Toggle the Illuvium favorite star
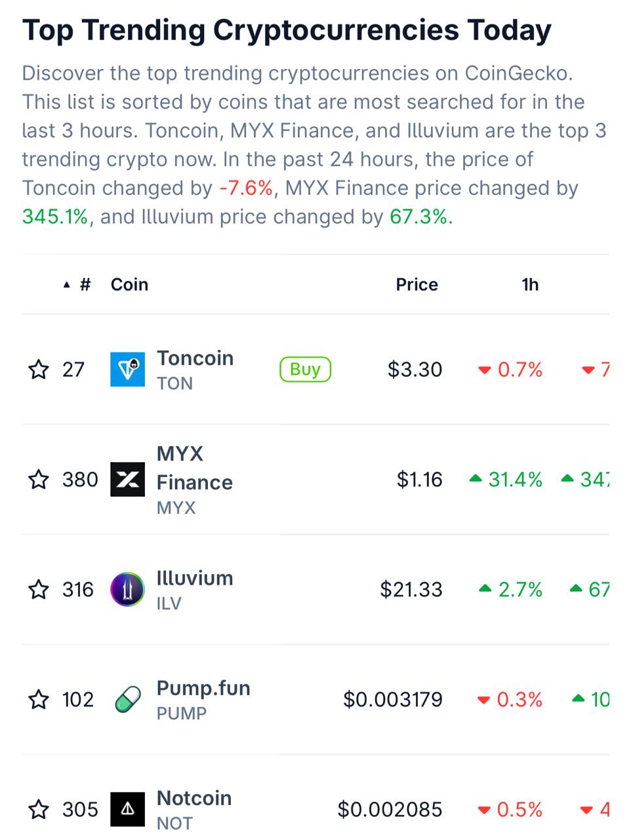The height and width of the screenshot is (840, 631). coord(39,589)
